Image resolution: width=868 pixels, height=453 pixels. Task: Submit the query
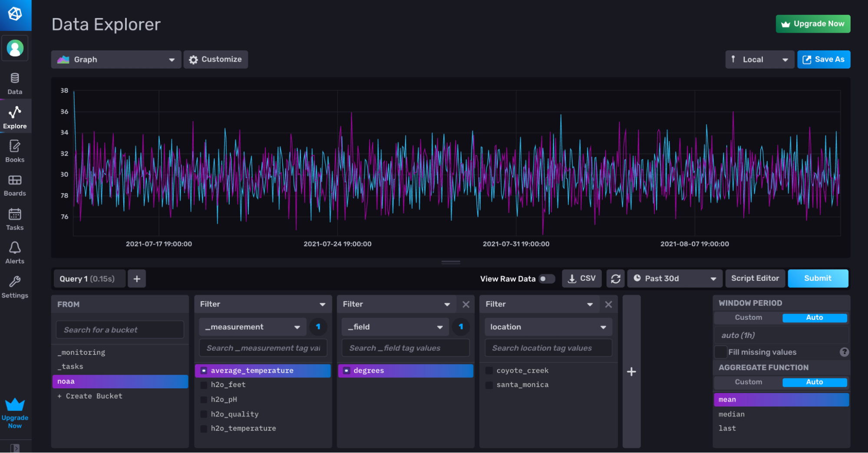click(x=818, y=279)
